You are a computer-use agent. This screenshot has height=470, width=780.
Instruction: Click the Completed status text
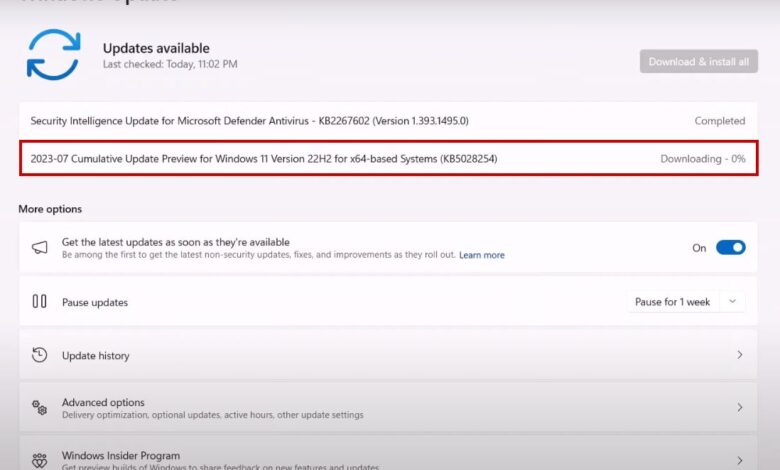coord(720,121)
